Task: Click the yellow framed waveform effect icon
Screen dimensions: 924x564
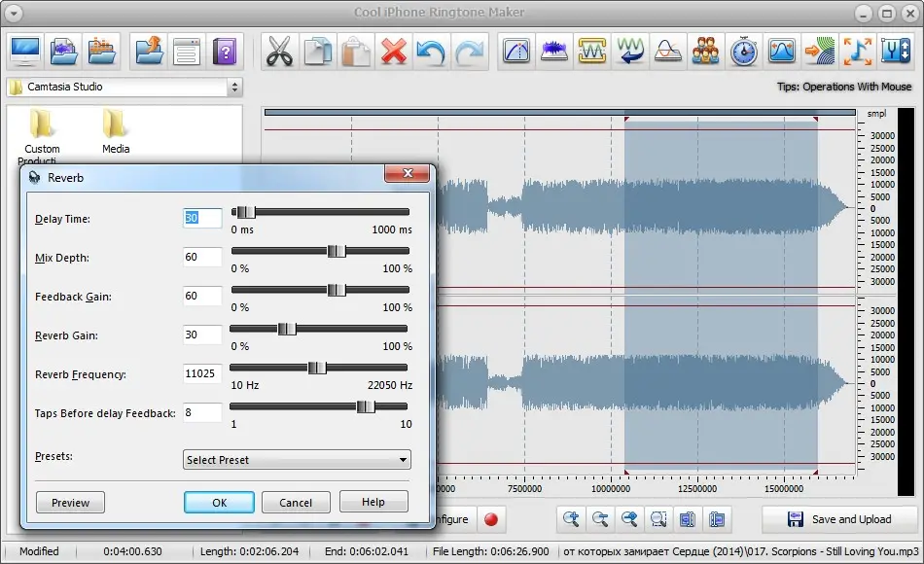Action: (x=592, y=52)
